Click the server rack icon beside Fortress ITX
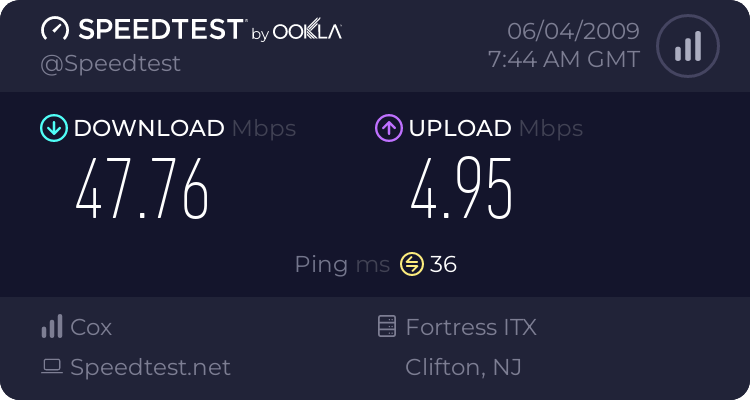The image size is (750, 400). (387, 326)
